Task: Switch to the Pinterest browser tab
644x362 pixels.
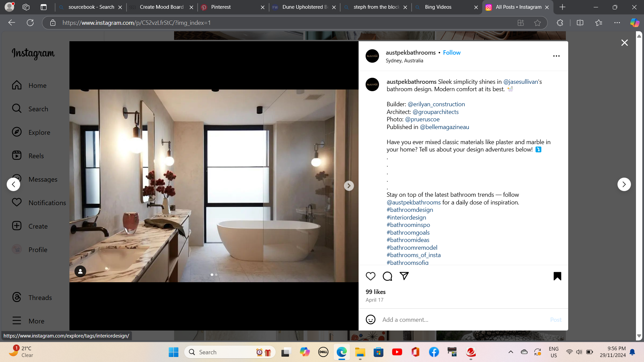Action: point(221,7)
